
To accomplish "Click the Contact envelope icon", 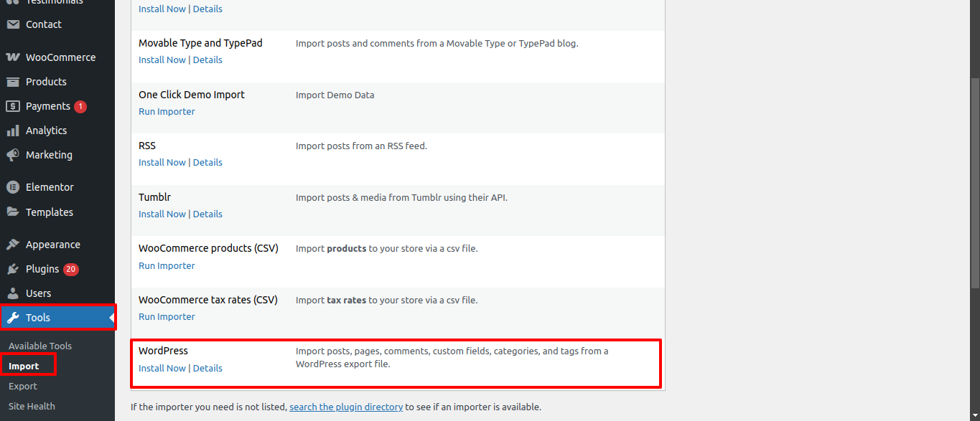I will (x=12, y=24).
